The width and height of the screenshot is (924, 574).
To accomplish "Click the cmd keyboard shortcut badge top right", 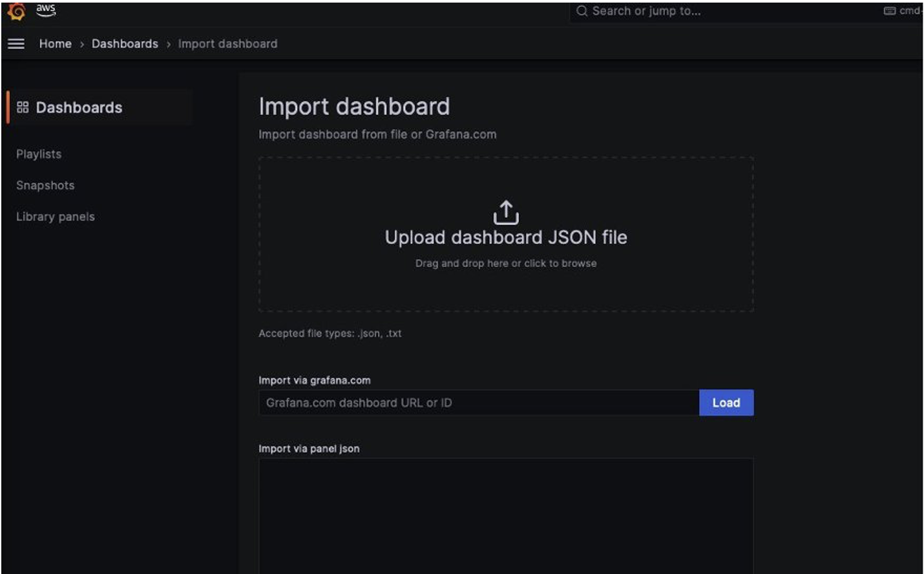I will tap(907, 10).
